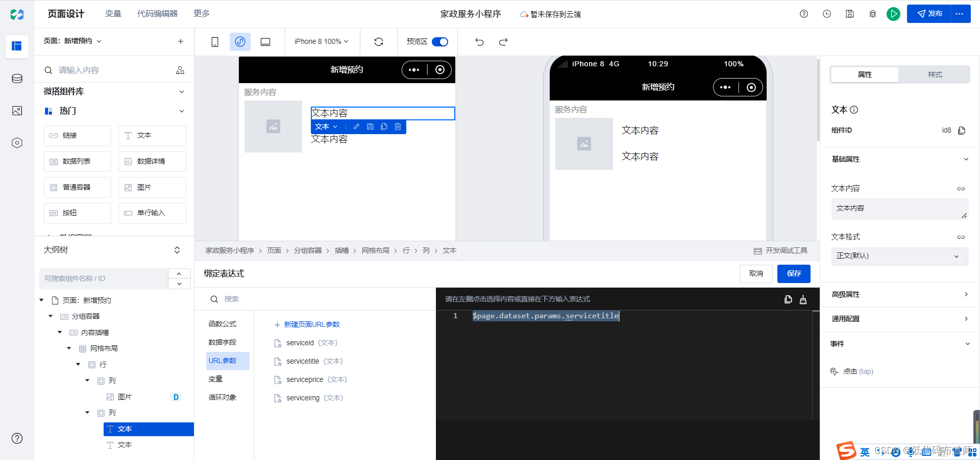Screen dimensions: 980x460
Task: Focus the outline tree search field
Action: click(104, 279)
